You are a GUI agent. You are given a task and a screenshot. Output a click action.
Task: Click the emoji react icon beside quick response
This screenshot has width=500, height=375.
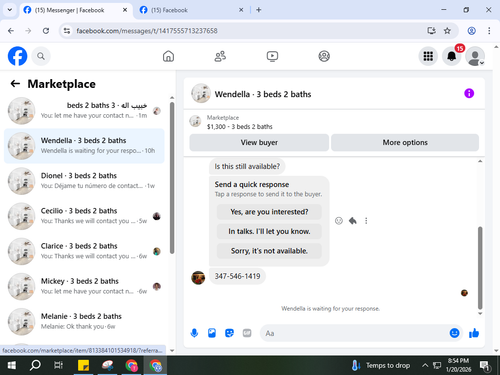coord(339,221)
